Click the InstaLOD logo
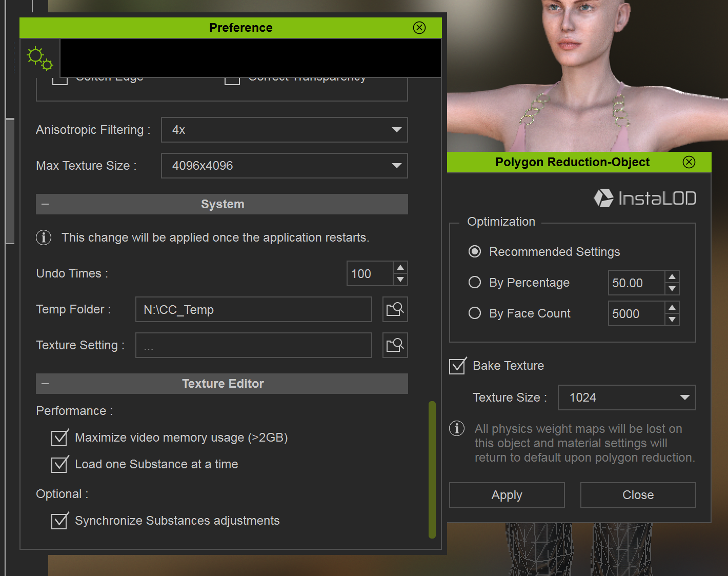Viewport: 728px width, 576px height. click(645, 198)
